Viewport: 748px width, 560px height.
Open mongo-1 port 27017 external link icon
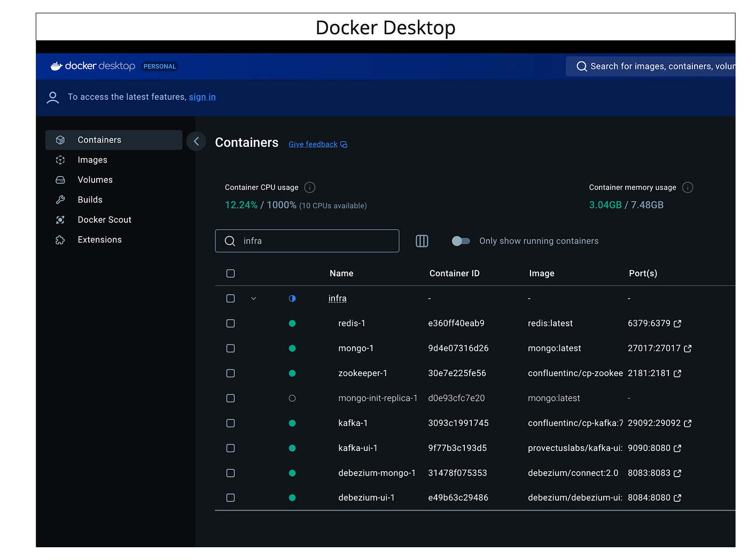click(688, 348)
